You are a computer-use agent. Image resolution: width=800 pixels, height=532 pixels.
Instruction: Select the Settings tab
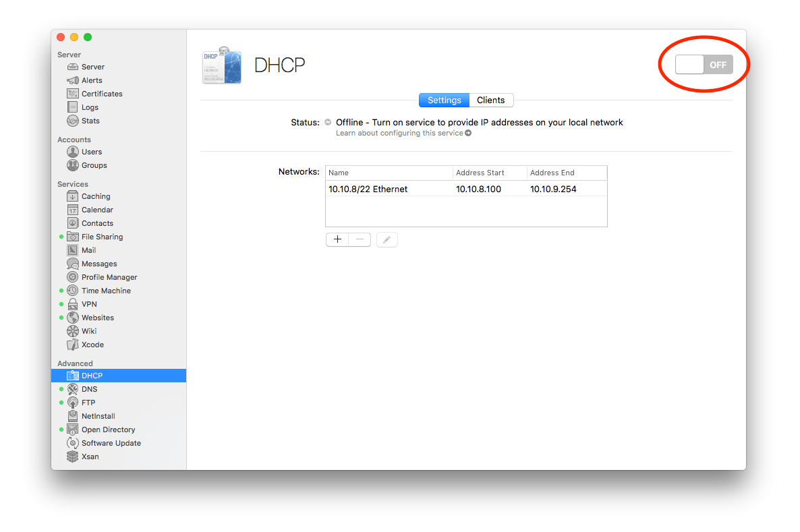pyautogui.click(x=445, y=100)
